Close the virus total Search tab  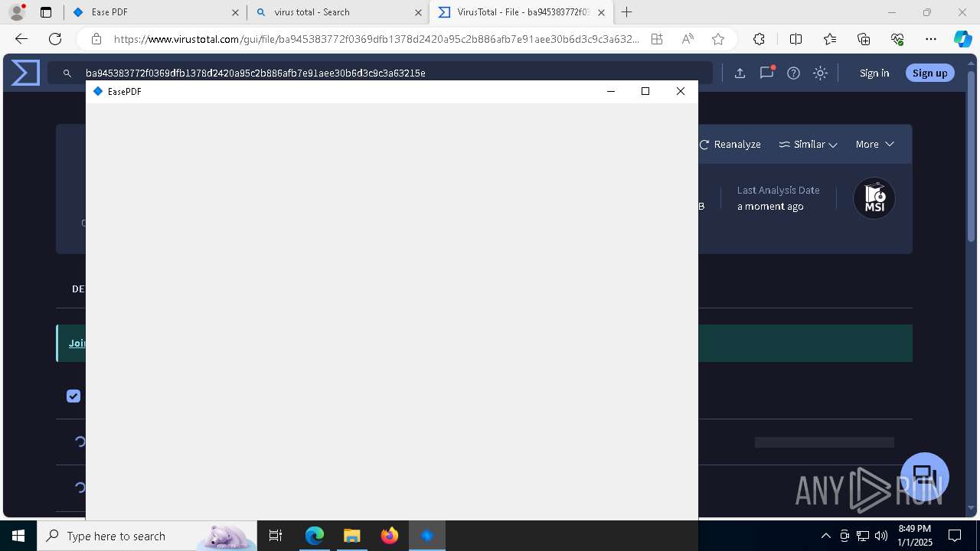coord(418,12)
